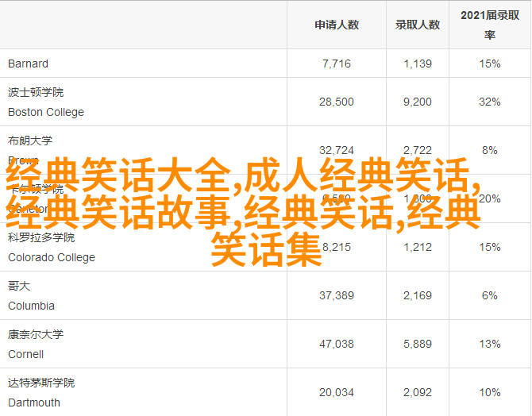Click the 布朗大学 school name
The image size is (532, 416).
30,141
